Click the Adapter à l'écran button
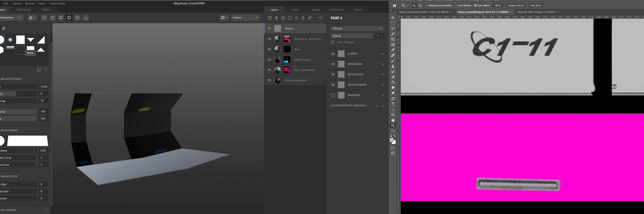Image resolution: width=644 pixels, height=214 pixels. tap(516, 5)
